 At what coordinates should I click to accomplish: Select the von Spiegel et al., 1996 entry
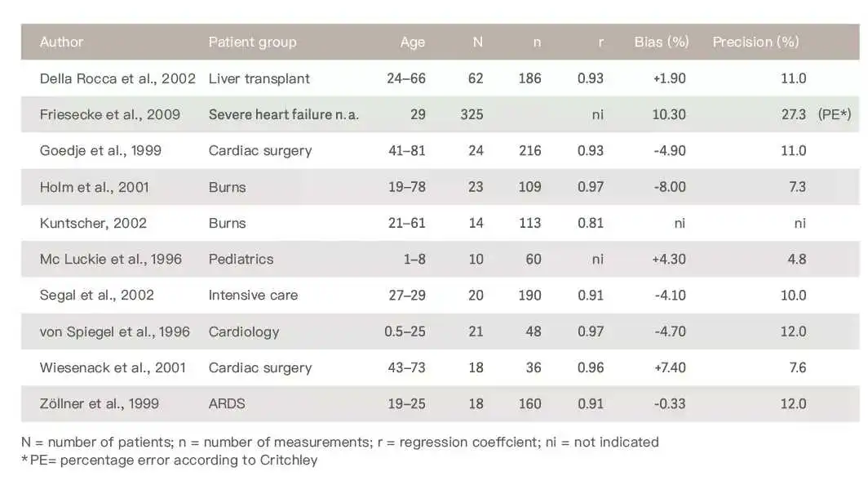pyautogui.click(x=115, y=332)
